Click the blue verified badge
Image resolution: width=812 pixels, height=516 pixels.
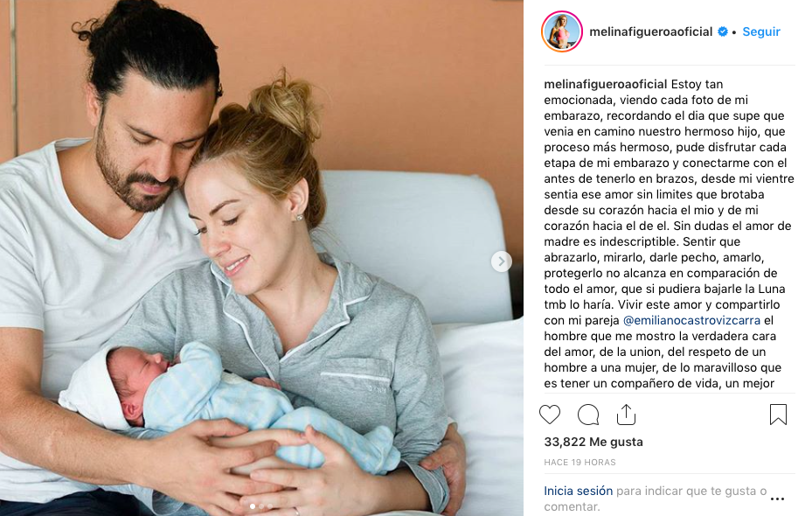(x=723, y=32)
